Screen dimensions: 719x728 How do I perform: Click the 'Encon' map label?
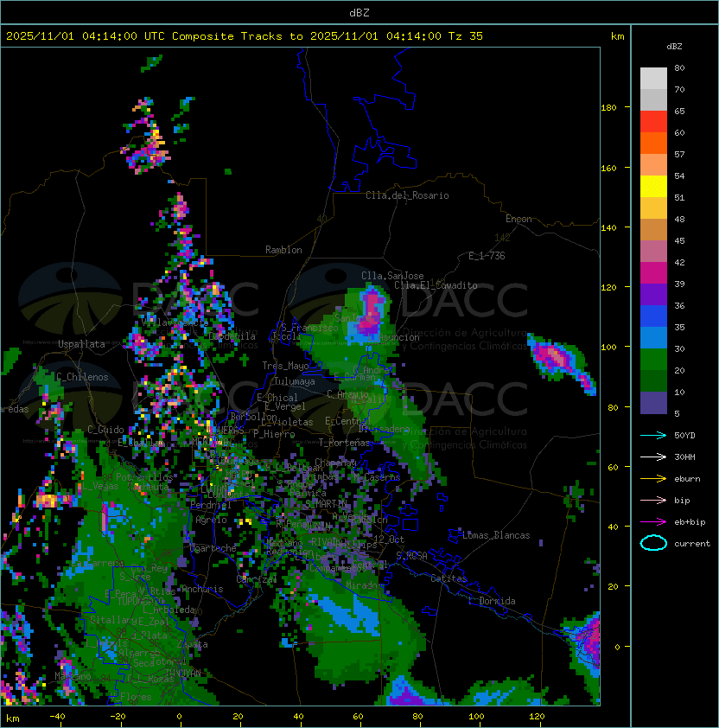[519, 219]
